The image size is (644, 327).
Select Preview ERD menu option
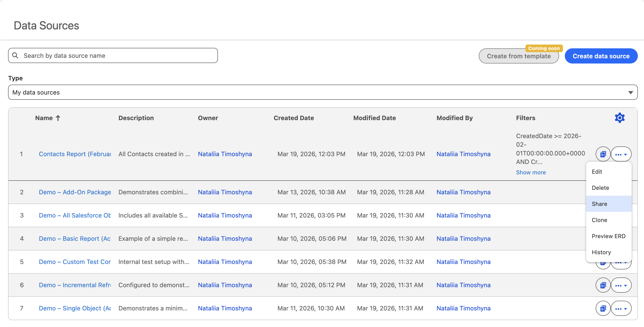click(x=608, y=236)
